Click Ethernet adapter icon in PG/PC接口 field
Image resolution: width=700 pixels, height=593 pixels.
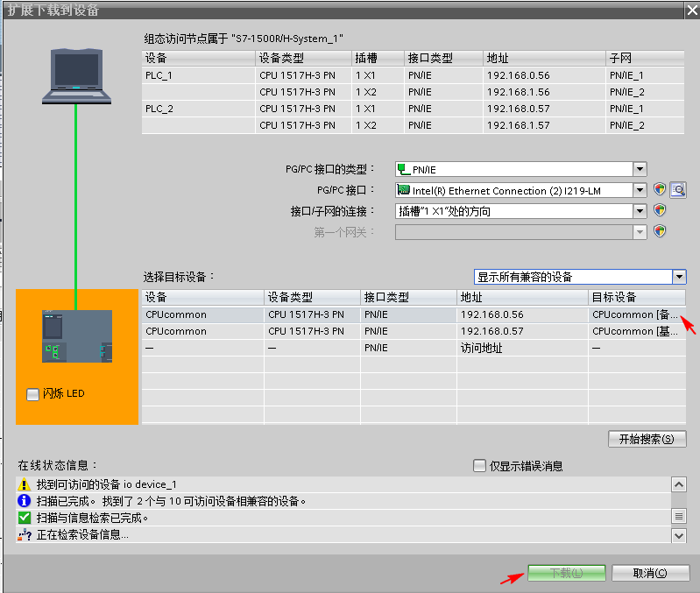(404, 190)
